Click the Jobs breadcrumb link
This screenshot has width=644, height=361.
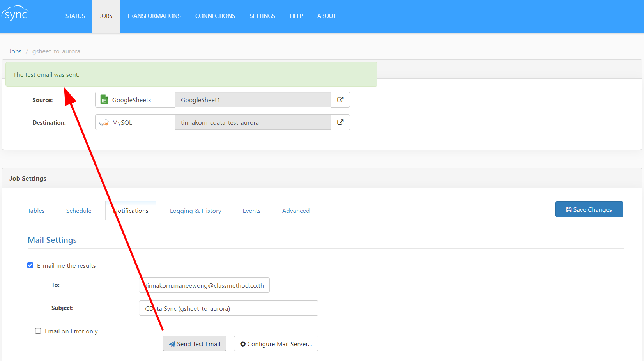[x=15, y=51]
